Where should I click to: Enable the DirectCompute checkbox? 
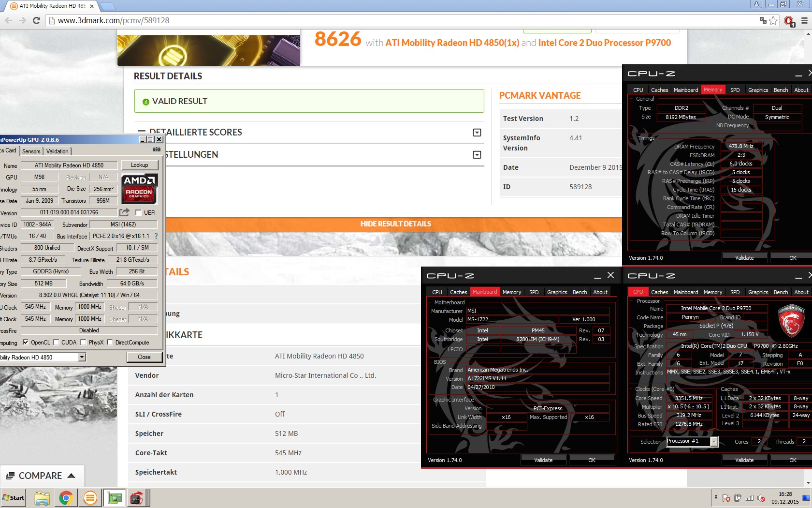(110, 342)
